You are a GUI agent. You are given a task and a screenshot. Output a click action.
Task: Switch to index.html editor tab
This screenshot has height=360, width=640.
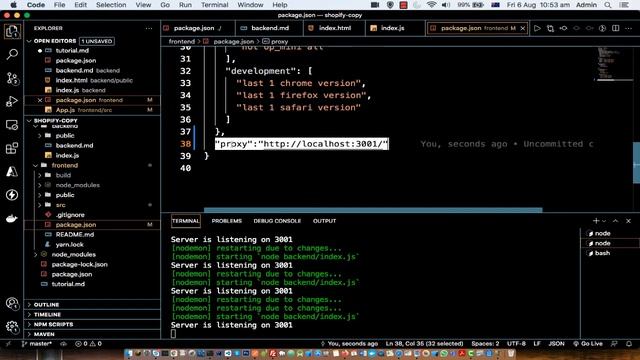[334, 28]
